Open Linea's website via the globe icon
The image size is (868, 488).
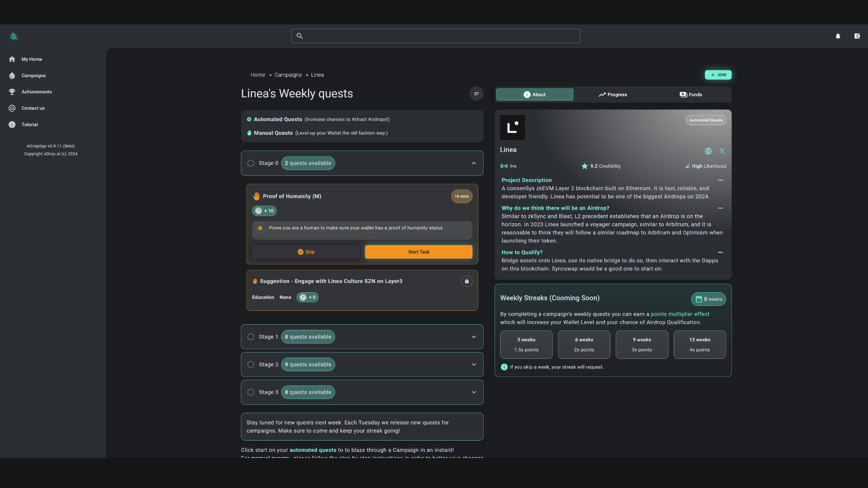pyautogui.click(x=708, y=151)
